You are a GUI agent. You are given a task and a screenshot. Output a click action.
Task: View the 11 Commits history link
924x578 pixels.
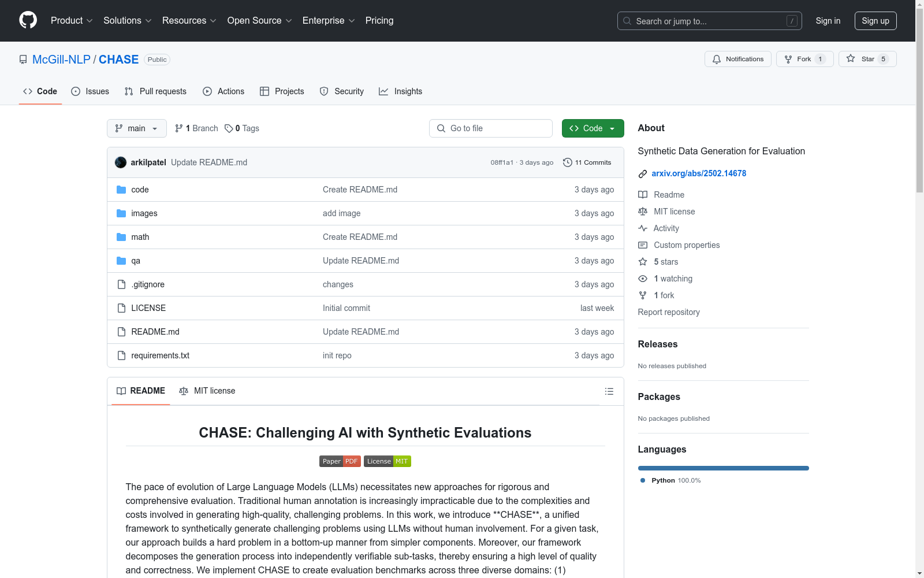pos(587,162)
